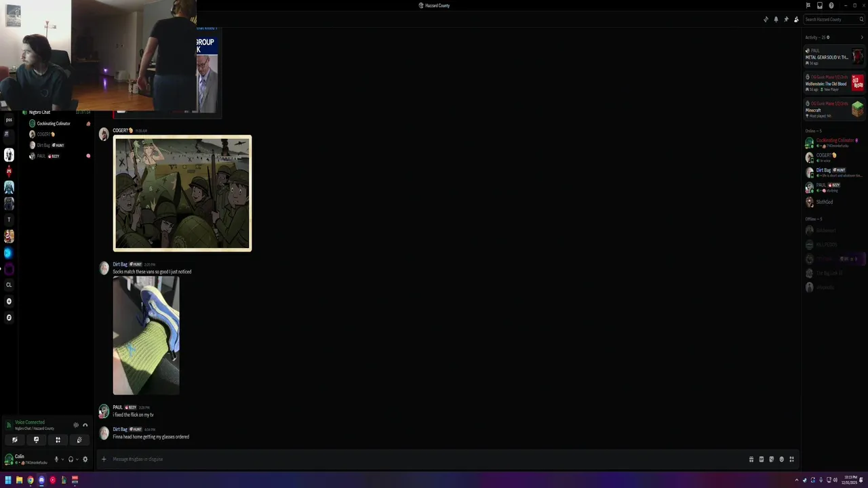
Task: Deafen with the headphones toggle
Action: click(x=71, y=460)
